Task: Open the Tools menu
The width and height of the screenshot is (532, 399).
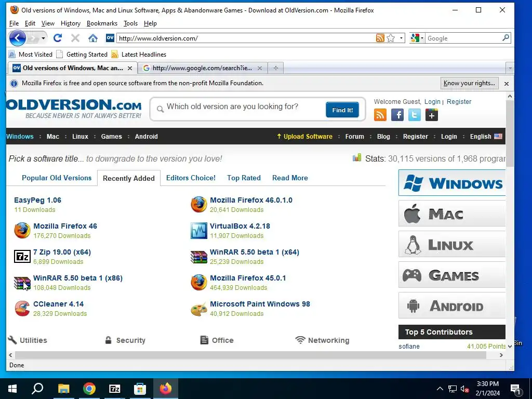Action: pos(130,23)
